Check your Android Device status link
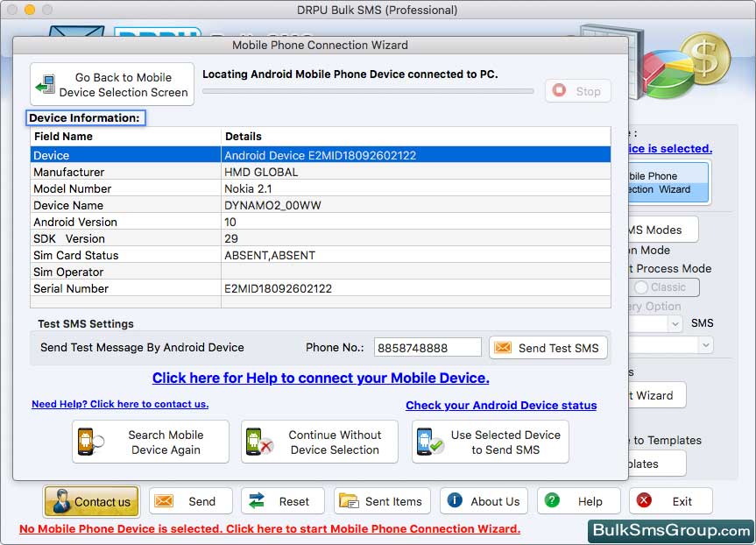This screenshot has width=756, height=545. point(501,405)
